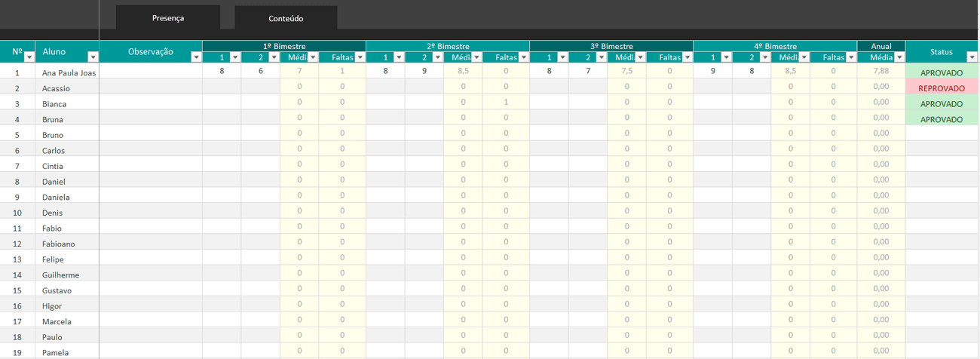
Task: Open 2º Bimestre Média filter arrow
Action: 476,57
